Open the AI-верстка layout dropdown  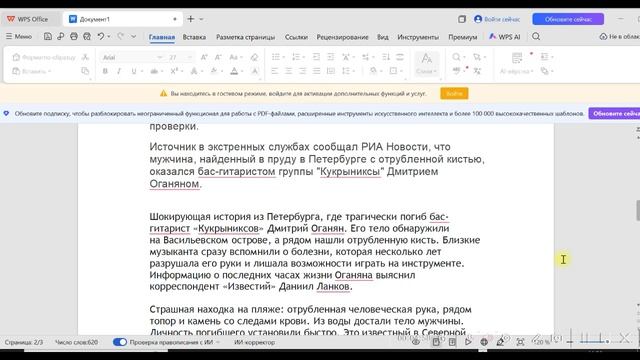pos(517,71)
